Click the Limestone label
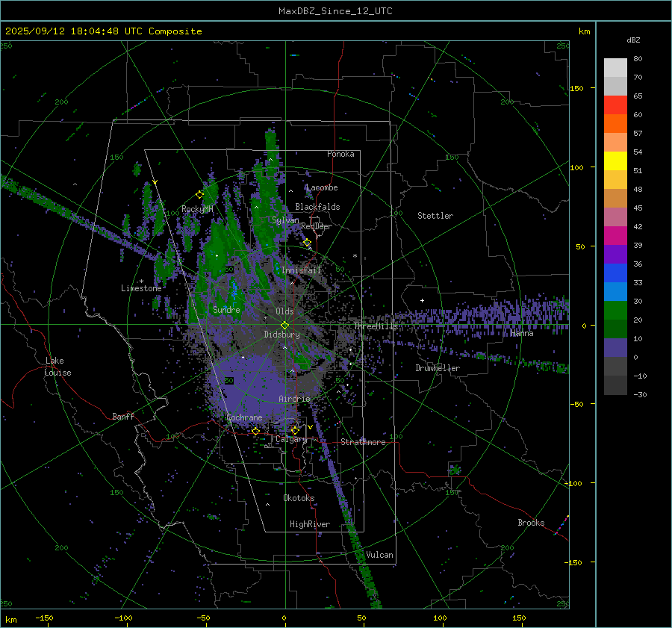Screen dimensions: 672x628 (x=141, y=288)
